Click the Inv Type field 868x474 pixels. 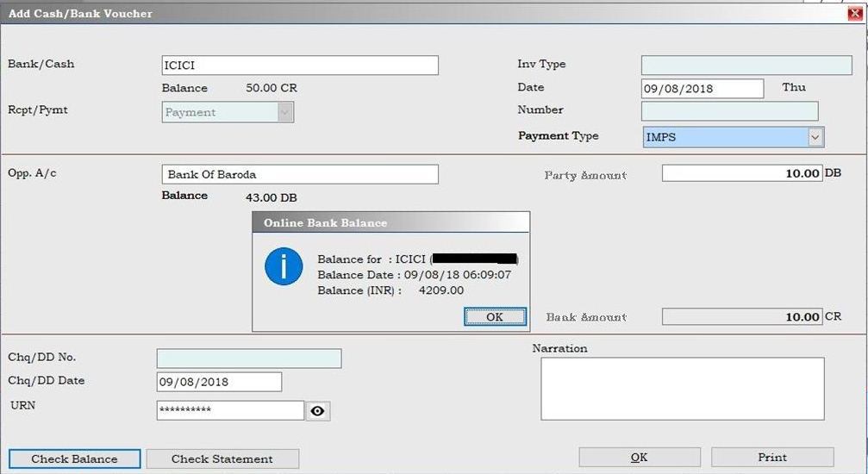[746, 65]
